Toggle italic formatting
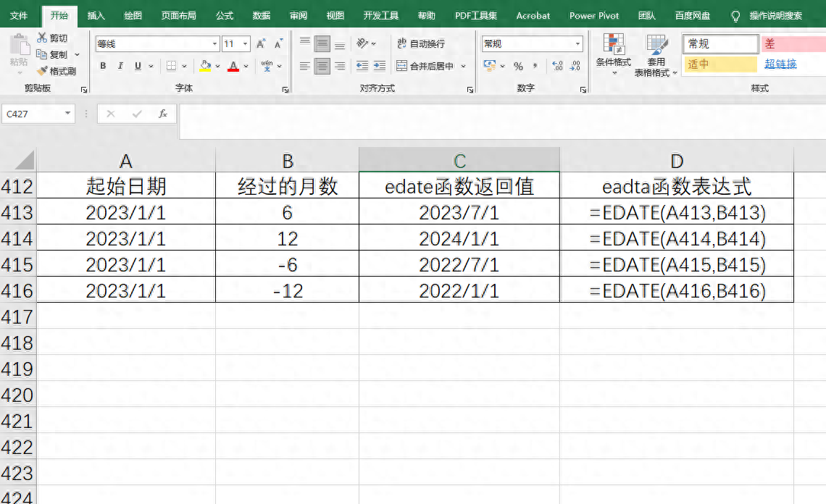 coord(120,66)
